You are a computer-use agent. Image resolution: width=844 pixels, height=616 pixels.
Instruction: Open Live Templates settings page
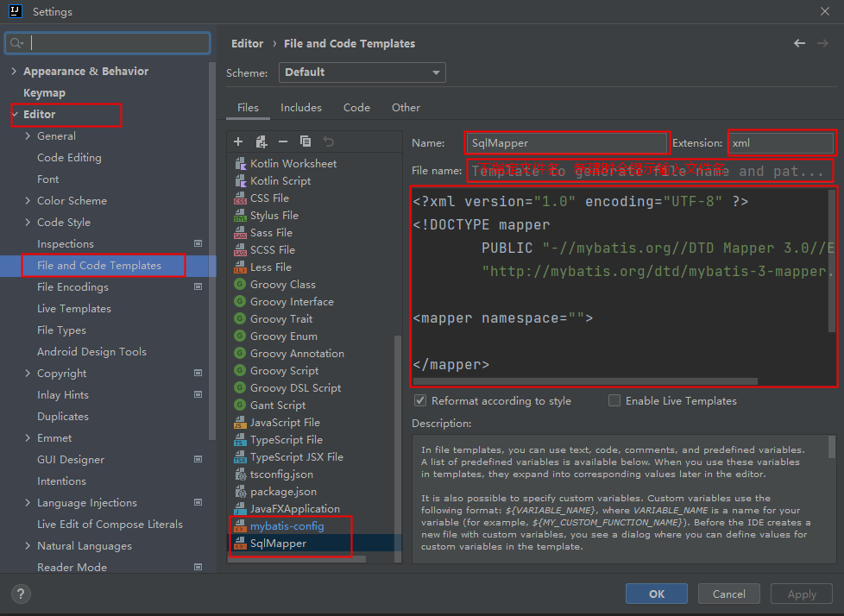tap(73, 308)
